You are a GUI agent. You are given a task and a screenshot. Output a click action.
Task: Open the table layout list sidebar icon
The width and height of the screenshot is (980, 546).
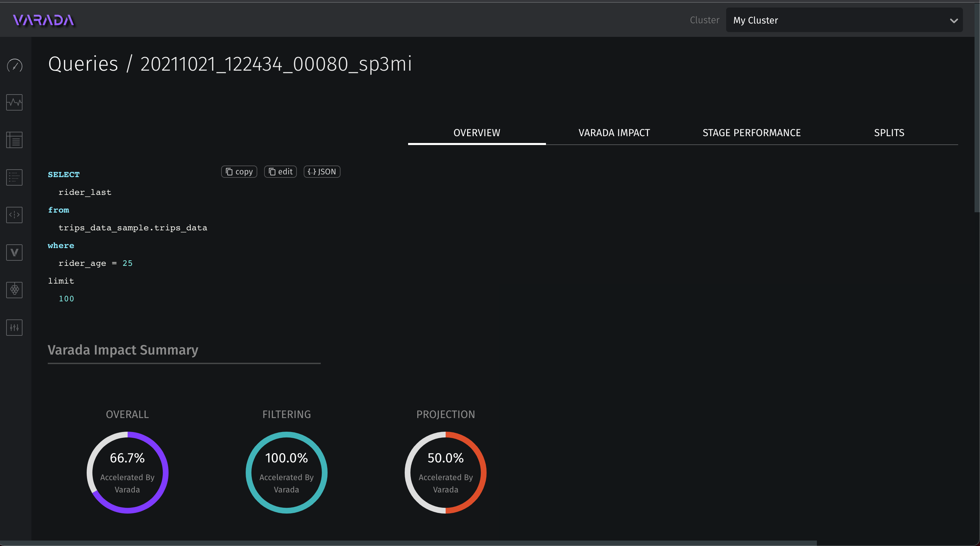(x=14, y=140)
